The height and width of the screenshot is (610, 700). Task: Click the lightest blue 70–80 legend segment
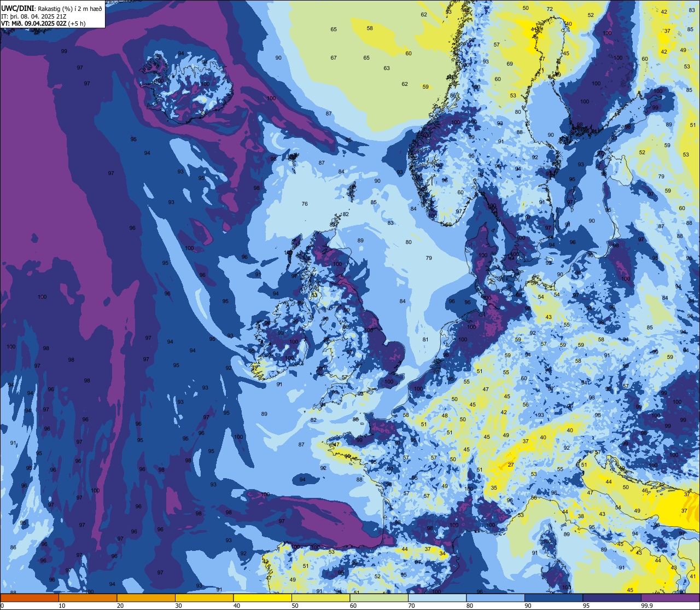[437, 597]
